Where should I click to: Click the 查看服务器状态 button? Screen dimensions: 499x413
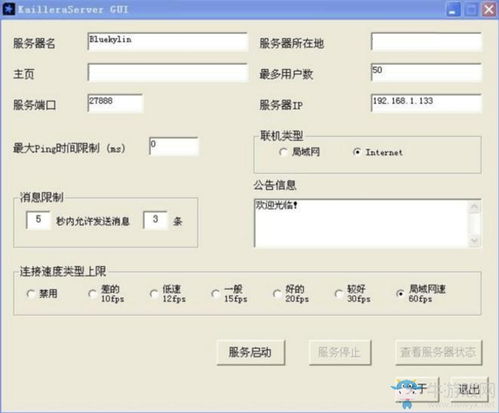tap(439, 352)
